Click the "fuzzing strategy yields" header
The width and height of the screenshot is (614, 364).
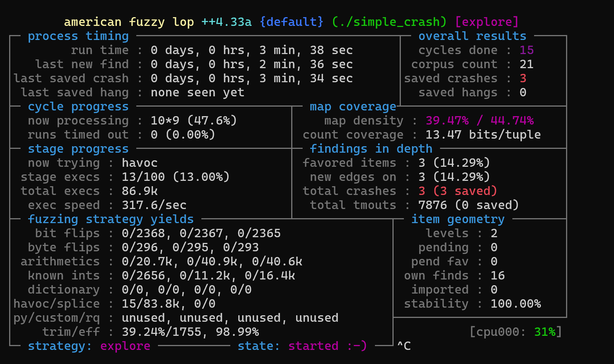[x=110, y=219]
